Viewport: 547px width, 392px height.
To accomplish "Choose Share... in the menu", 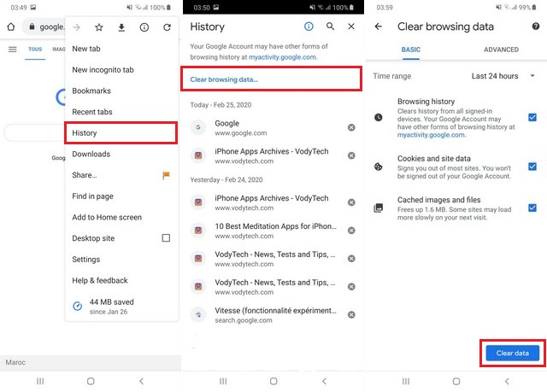I will tap(121, 175).
